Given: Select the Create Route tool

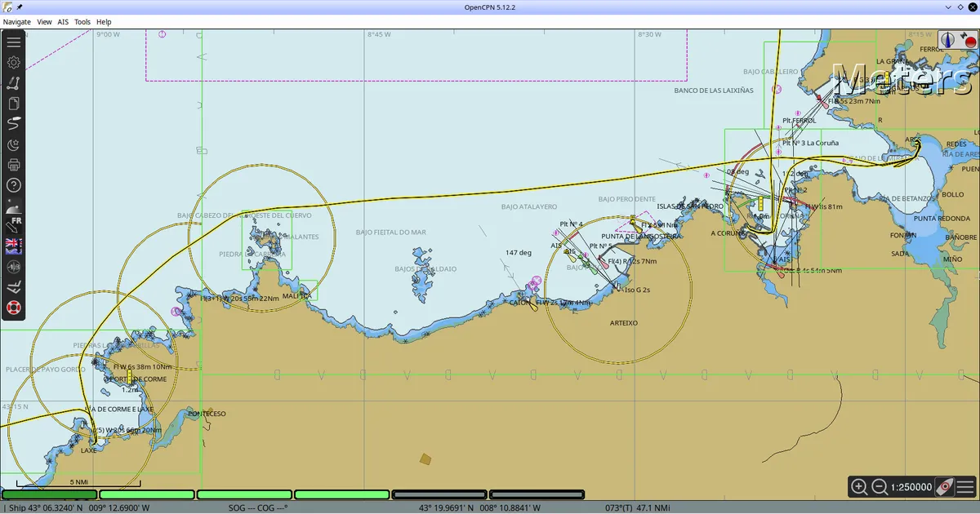Looking at the screenshot, I should point(14,83).
